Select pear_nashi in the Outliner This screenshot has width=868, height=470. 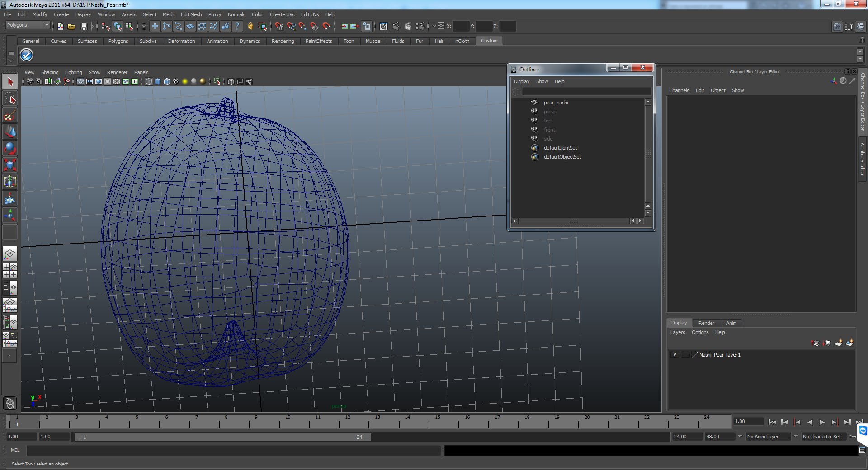tap(556, 103)
